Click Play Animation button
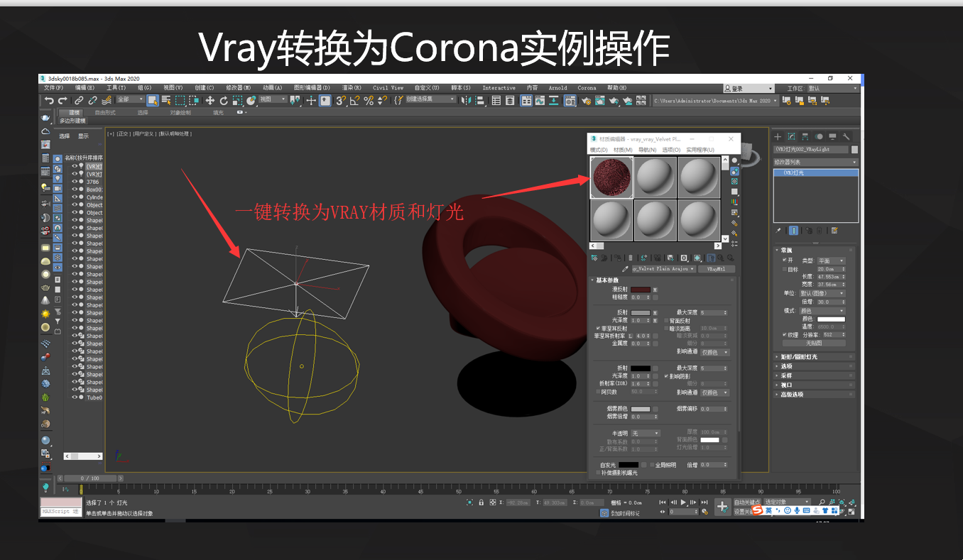Viewport: 963px width, 560px height. pyautogui.click(x=683, y=502)
